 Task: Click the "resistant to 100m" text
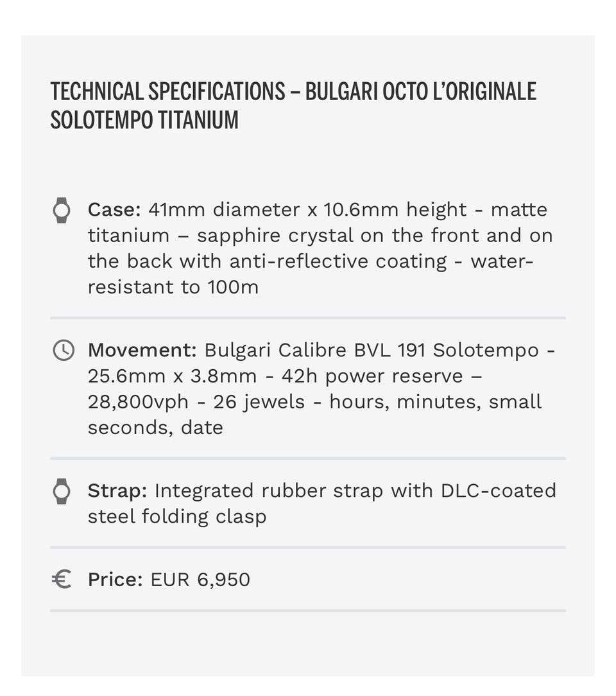click(x=173, y=287)
